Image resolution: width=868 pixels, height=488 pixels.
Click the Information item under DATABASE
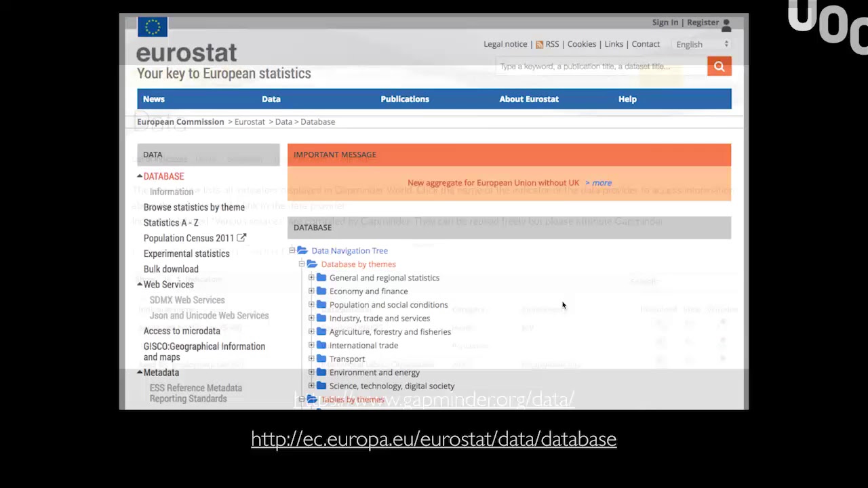tap(172, 192)
